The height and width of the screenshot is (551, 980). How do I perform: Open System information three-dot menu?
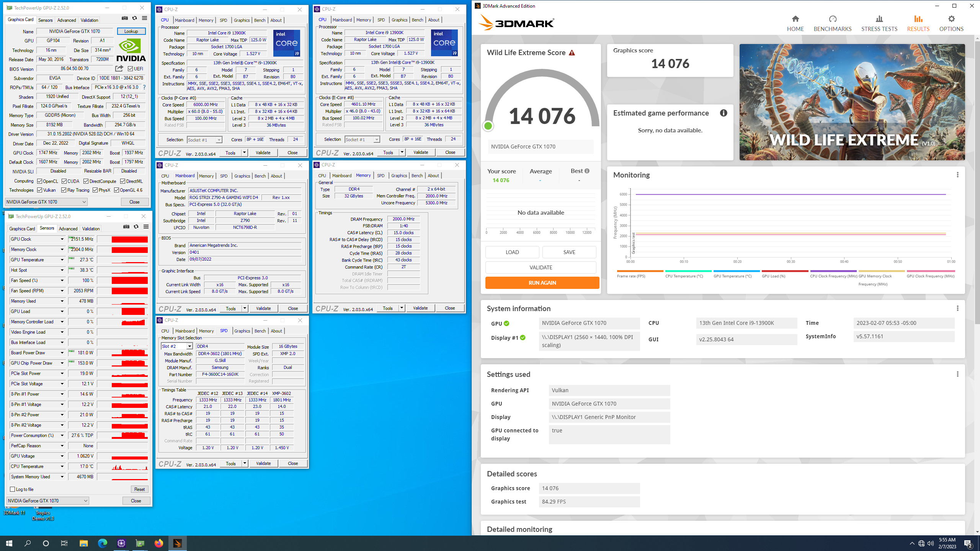[x=957, y=308]
